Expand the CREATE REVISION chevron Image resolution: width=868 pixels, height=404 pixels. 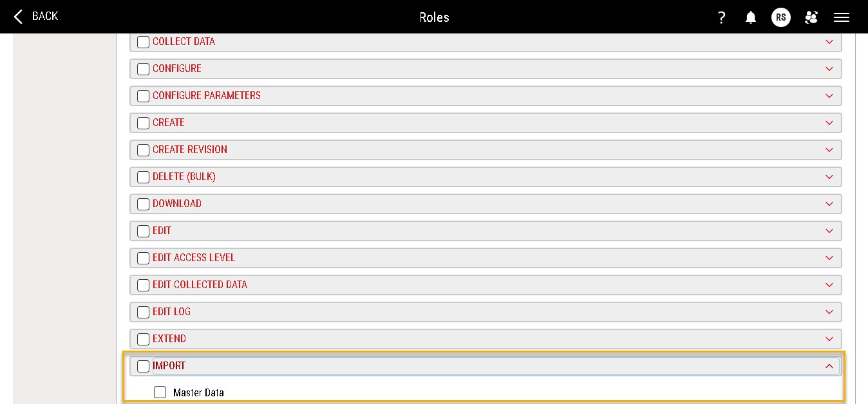coord(829,150)
